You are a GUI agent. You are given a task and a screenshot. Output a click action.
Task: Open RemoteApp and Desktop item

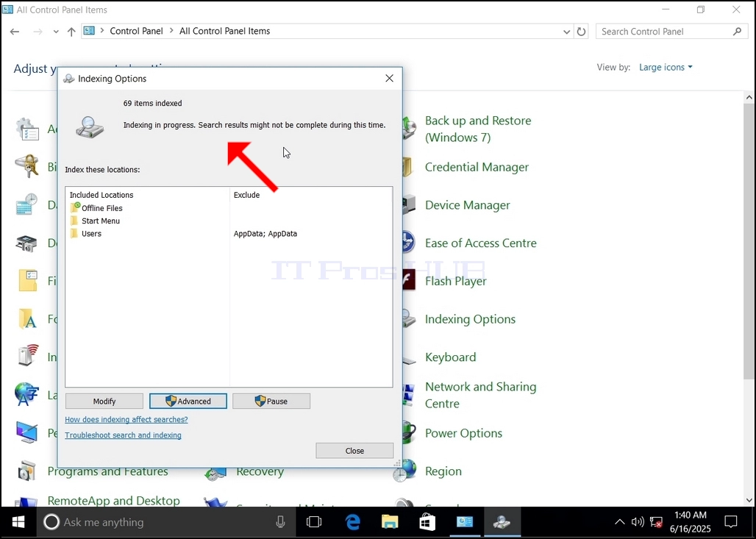(114, 501)
